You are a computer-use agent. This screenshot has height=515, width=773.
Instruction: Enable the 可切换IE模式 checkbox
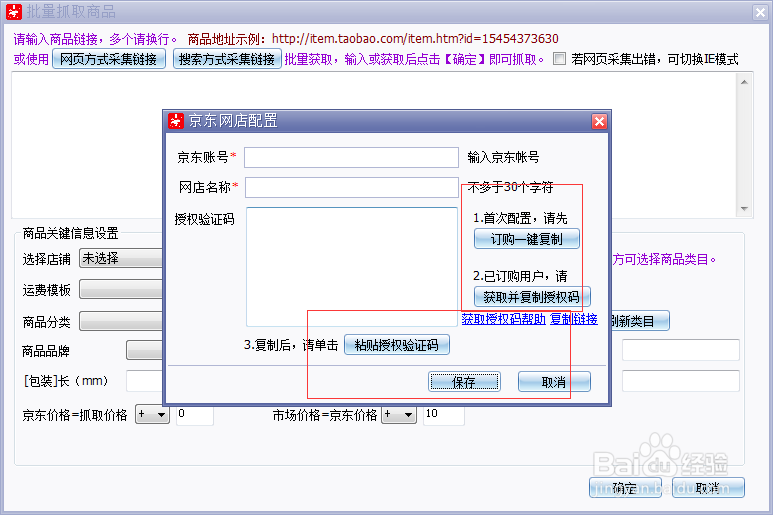pyautogui.click(x=559, y=59)
